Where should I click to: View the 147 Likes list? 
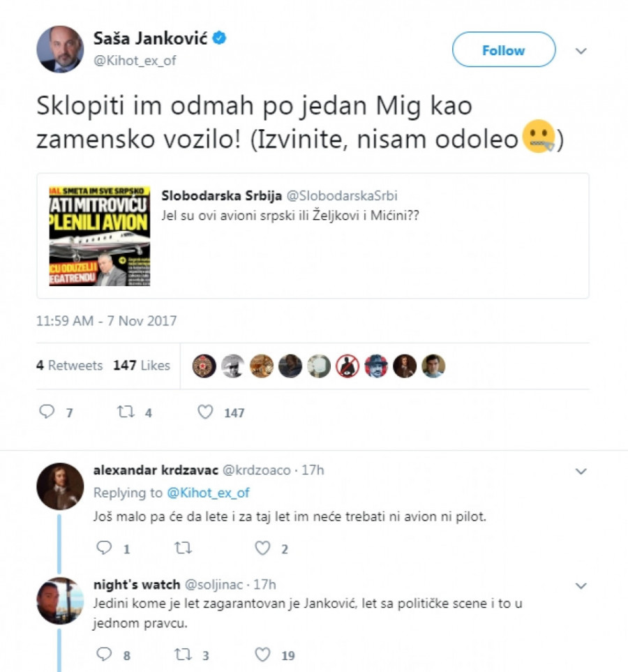pos(142,365)
